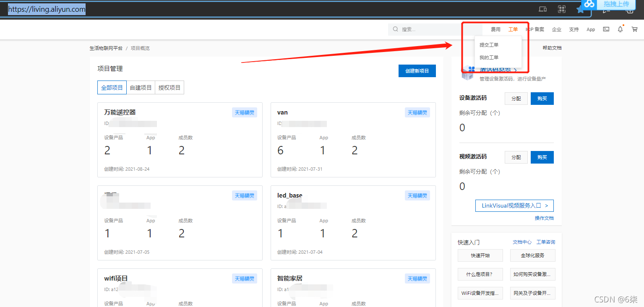Switch to the 全部项目 tab
The width and height of the screenshot is (644, 307).
112,88
